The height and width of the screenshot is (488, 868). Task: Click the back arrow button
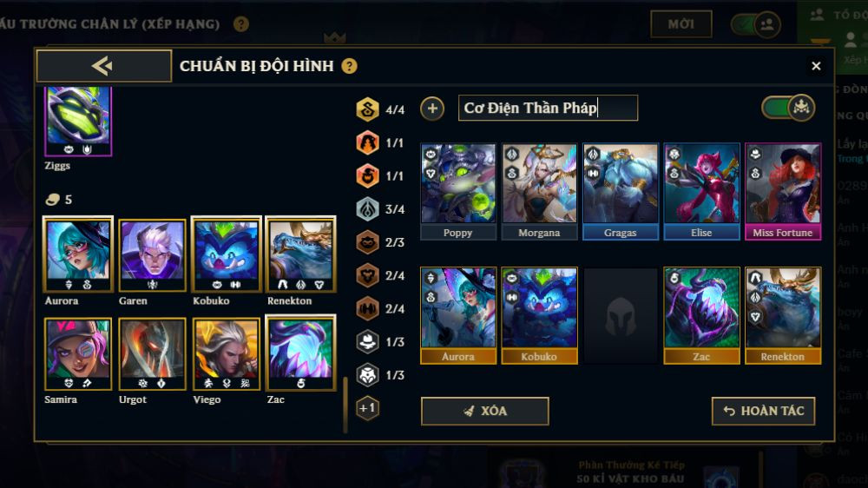click(x=103, y=66)
